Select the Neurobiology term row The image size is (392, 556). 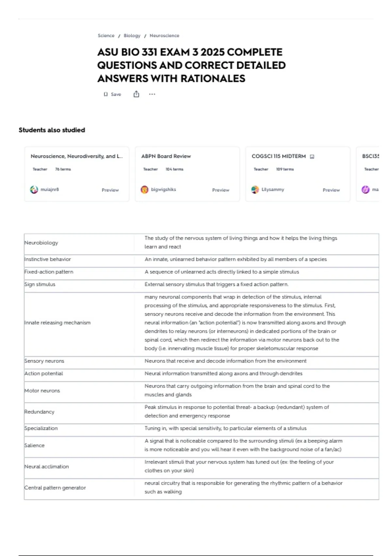[x=202, y=243]
